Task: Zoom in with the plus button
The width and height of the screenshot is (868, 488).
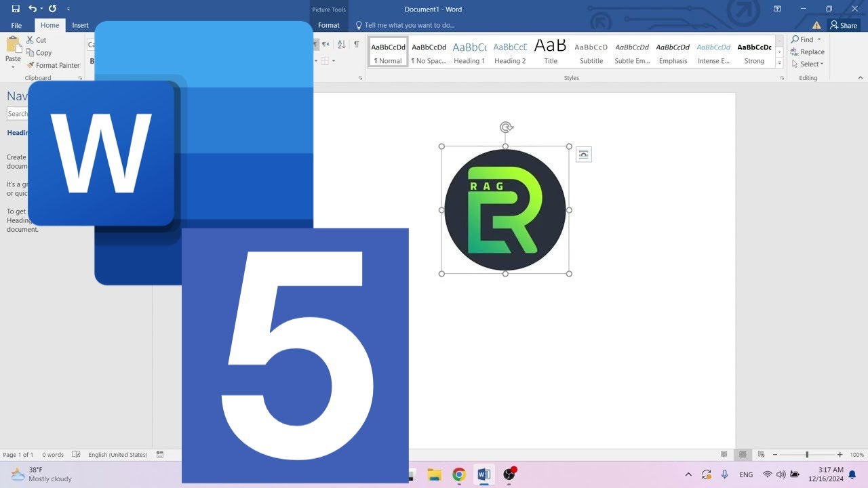Action: pyautogui.click(x=840, y=455)
